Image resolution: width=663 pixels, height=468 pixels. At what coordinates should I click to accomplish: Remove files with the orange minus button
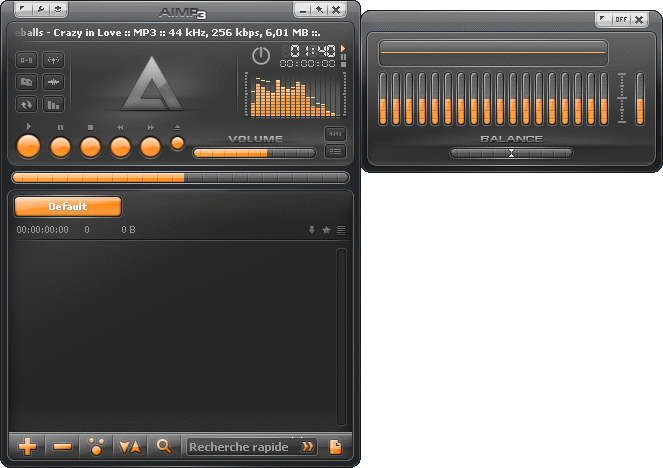[x=63, y=446]
